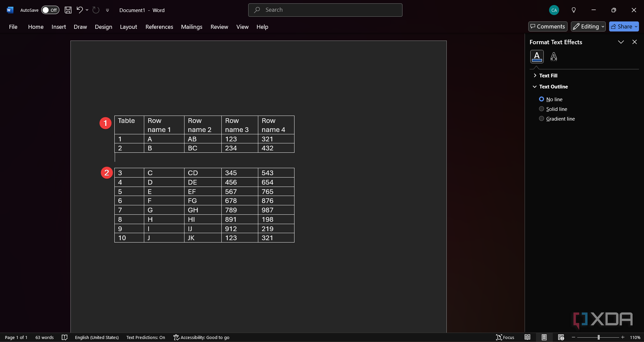Click the Undo arrow icon
Image resolution: width=644 pixels, height=342 pixels.
(x=79, y=10)
